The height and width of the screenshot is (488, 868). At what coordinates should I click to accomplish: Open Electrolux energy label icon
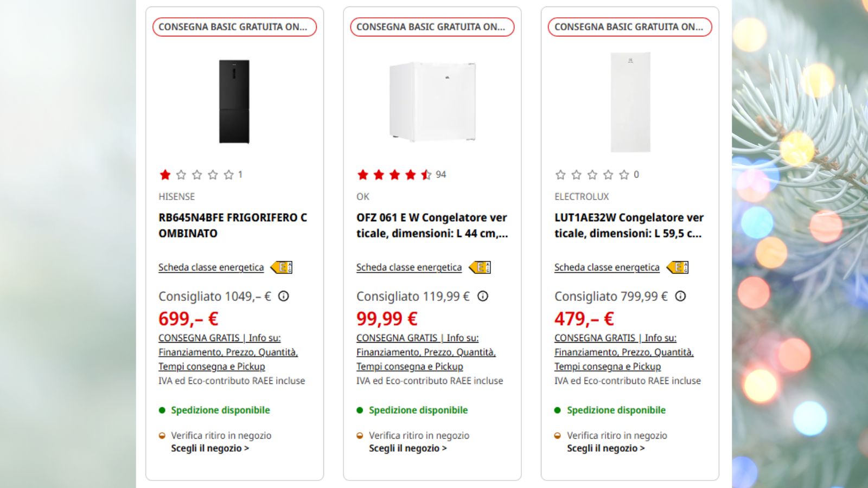pyautogui.click(x=678, y=267)
